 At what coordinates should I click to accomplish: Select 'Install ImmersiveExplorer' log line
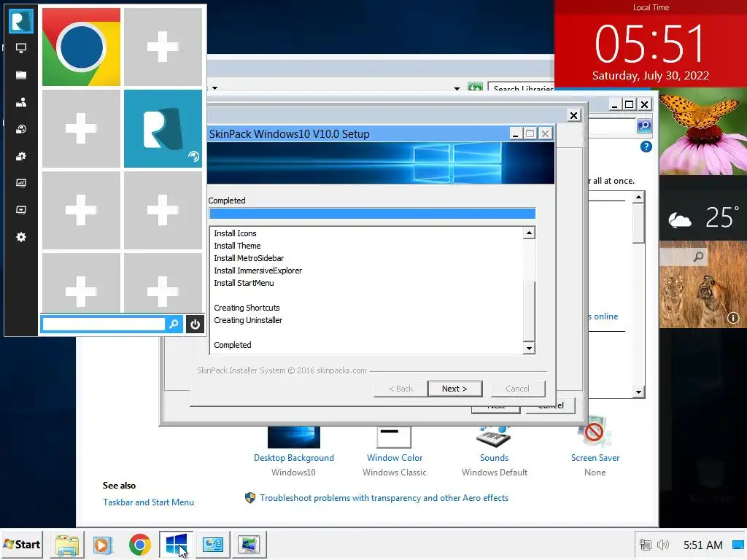click(x=258, y=271)
